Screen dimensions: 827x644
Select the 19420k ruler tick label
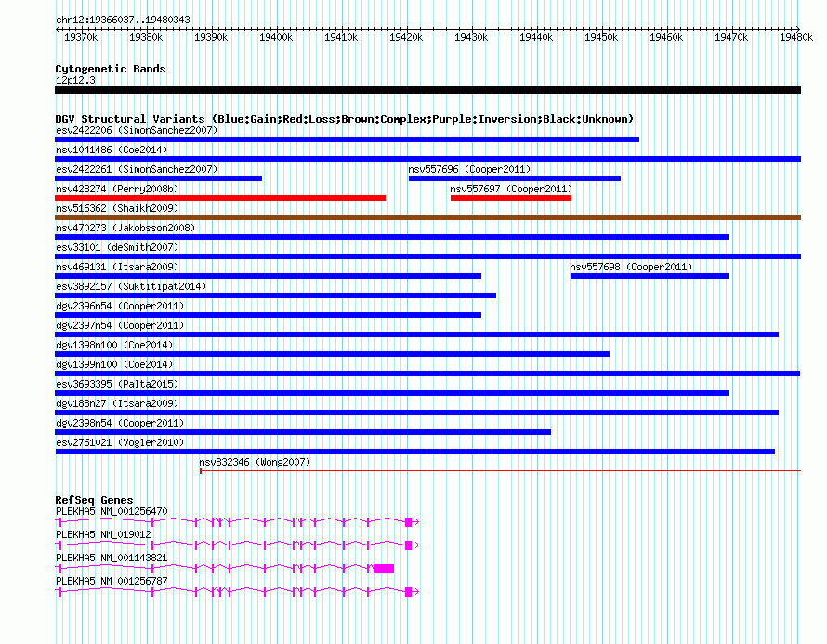point(406,38)
